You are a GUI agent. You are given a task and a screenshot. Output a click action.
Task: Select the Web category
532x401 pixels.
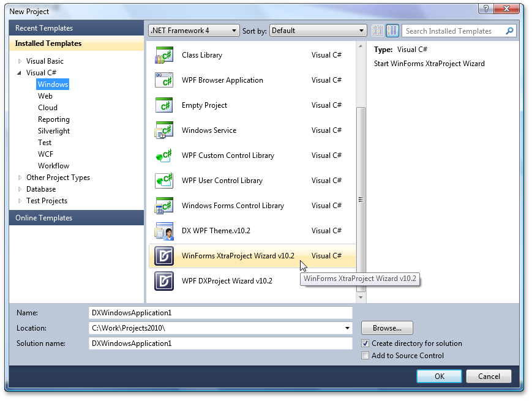point(45,96)
